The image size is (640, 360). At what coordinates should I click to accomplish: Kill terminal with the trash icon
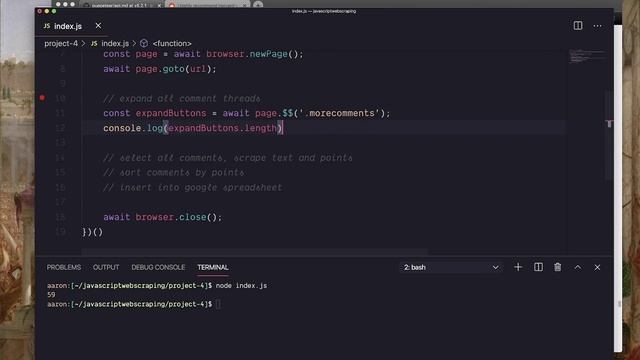pos(558,267)
